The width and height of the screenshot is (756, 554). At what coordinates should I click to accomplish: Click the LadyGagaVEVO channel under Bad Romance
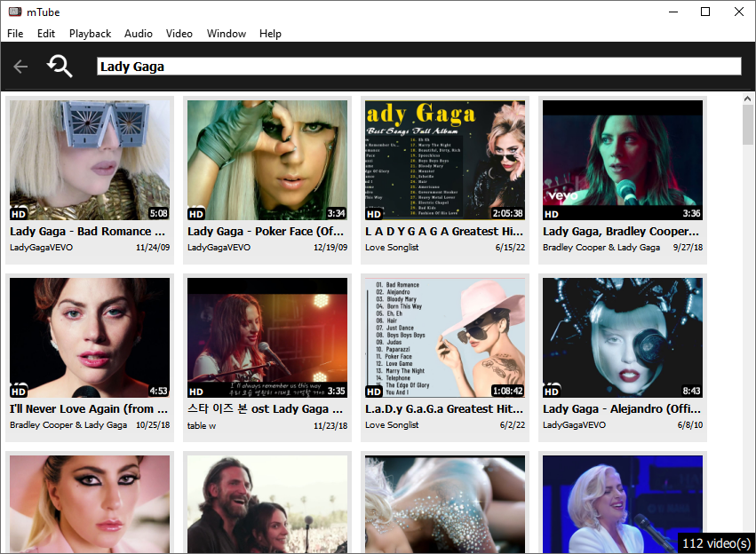tap(41, 248)
